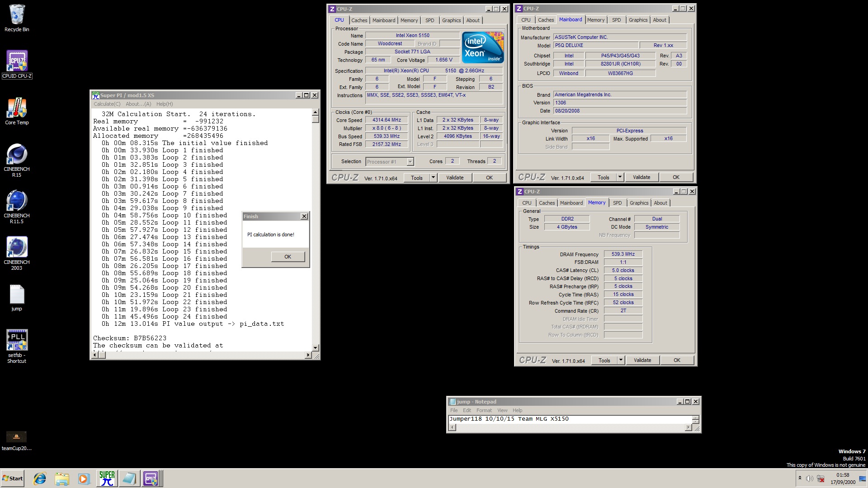Click the P5Q DELUXE model field
Image resolution: width=868 pixels, height=488 pixels.
click(x=596, y=46)
